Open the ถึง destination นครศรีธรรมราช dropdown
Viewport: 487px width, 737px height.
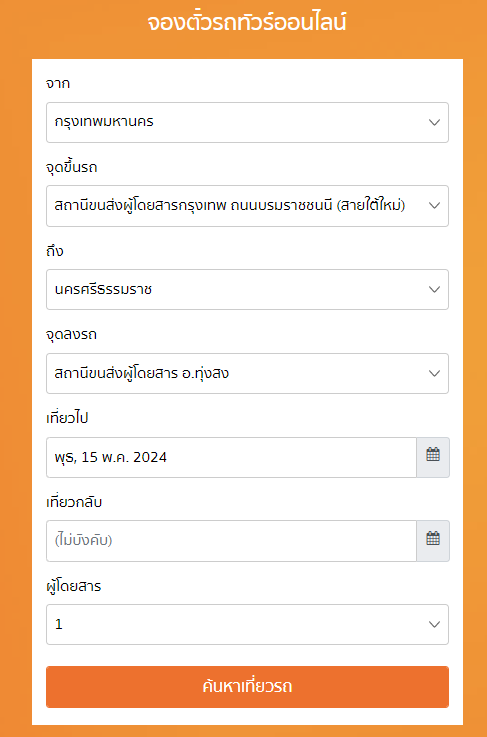[x=247, y=290]
